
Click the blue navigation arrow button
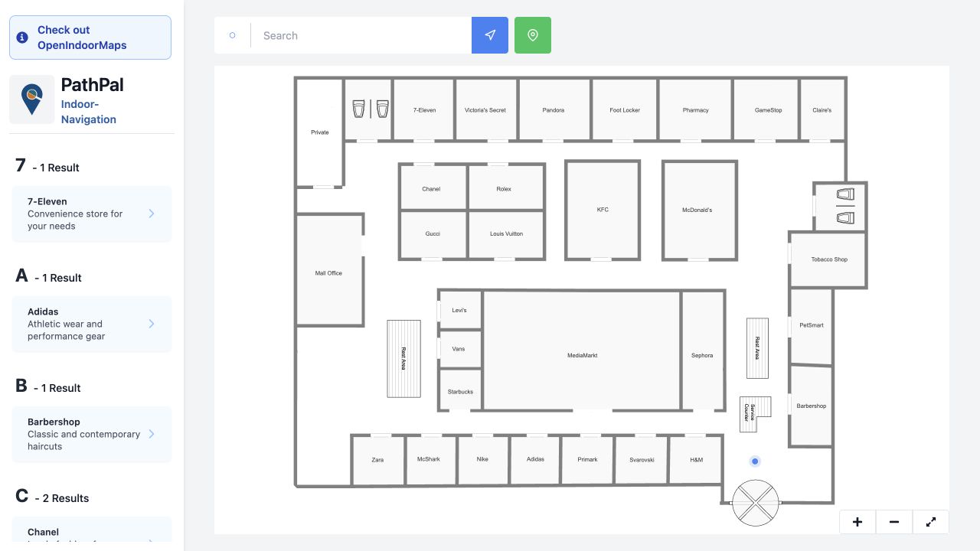pyautogui.click(x=490, y=35)
